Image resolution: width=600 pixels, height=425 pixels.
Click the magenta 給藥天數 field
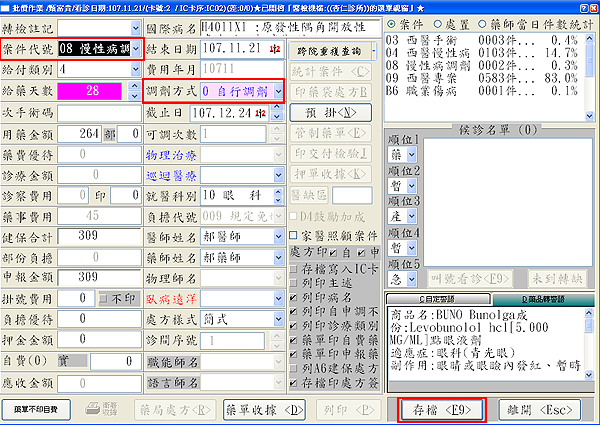point(96,91)
